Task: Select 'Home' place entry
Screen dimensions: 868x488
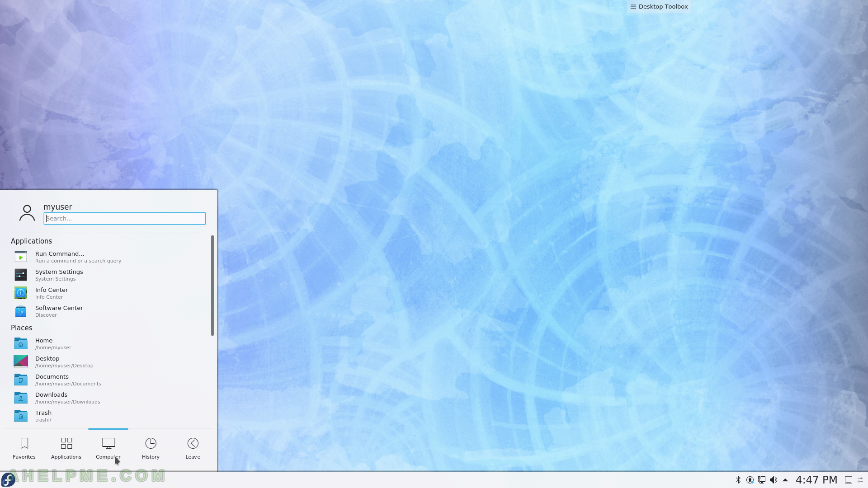Action: coord(108,344)
